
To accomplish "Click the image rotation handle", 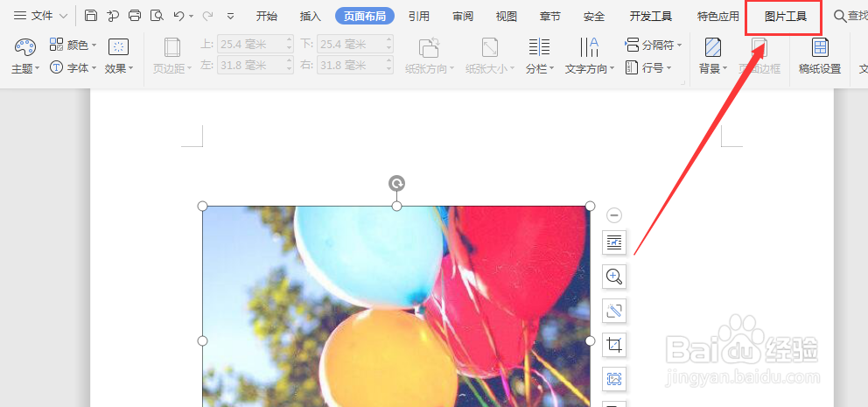I will 397,183.
